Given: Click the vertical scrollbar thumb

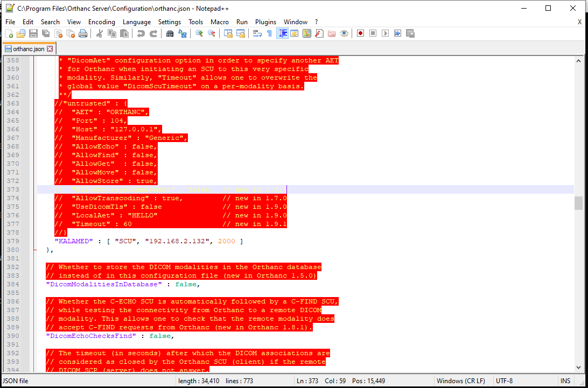Looking at the screenshot, I should 579,203.
